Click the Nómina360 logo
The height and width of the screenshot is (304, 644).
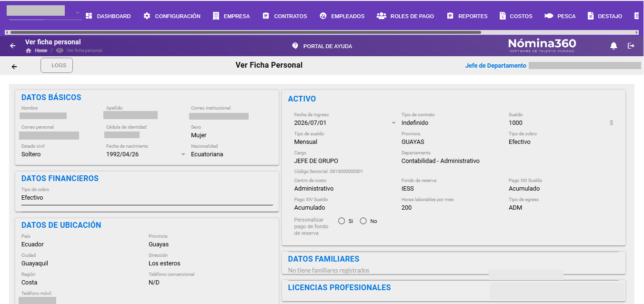(x=542, y=45)
